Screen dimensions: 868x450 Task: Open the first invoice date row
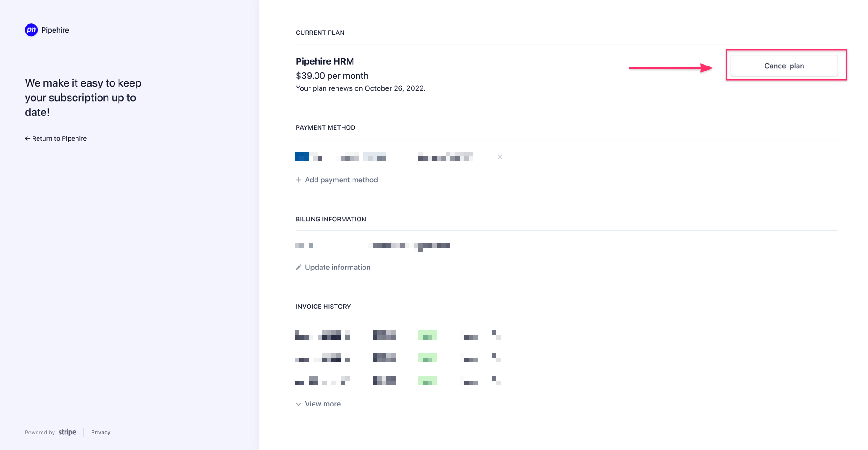pos(322,335)
